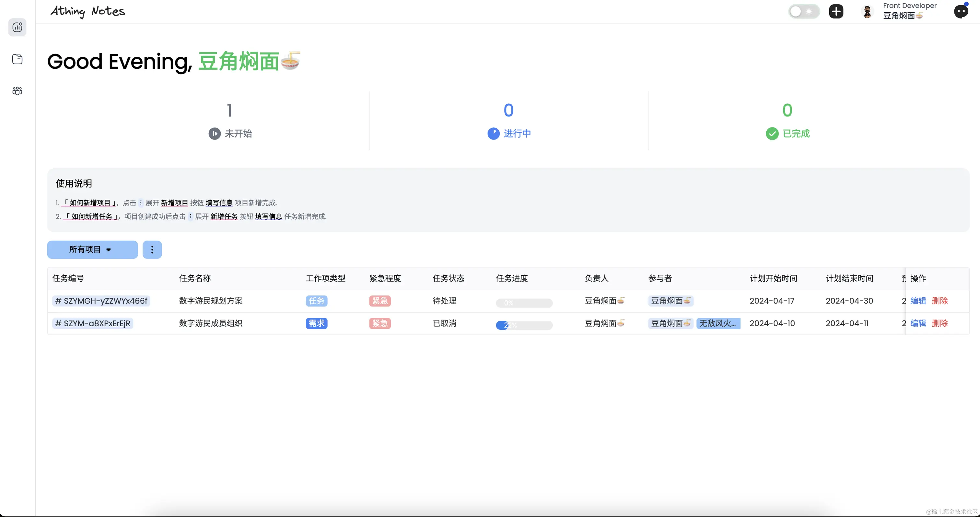Image resolution: width=980 pixels, height=517 pixels.
Task: Click start date 2024-04-10
Action: 772,323
